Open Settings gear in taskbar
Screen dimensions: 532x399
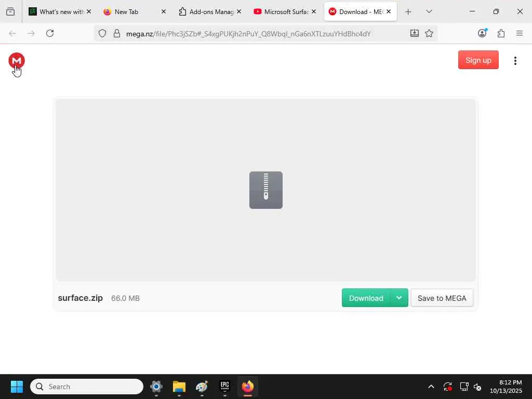pyautogui.click(x=156, y=387)
